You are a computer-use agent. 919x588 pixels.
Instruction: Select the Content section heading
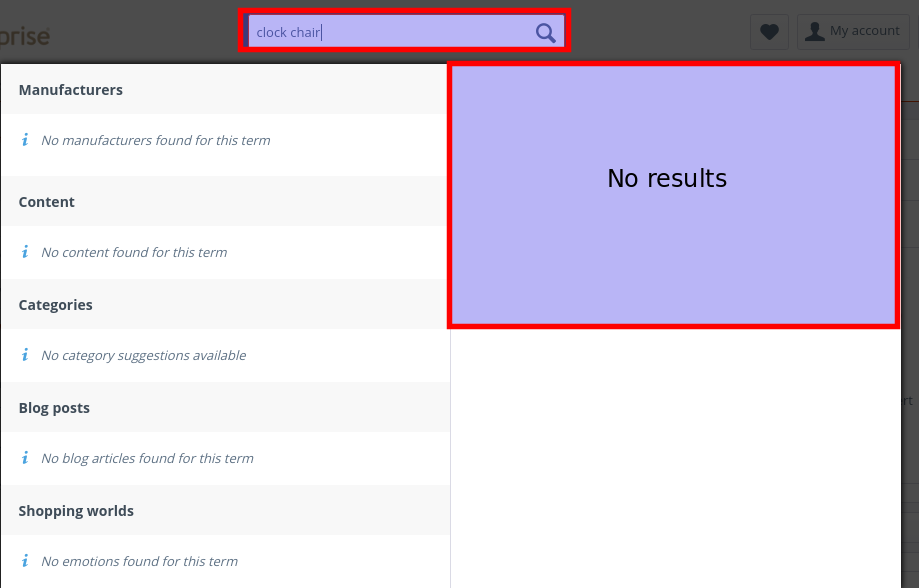coord(46,202)
